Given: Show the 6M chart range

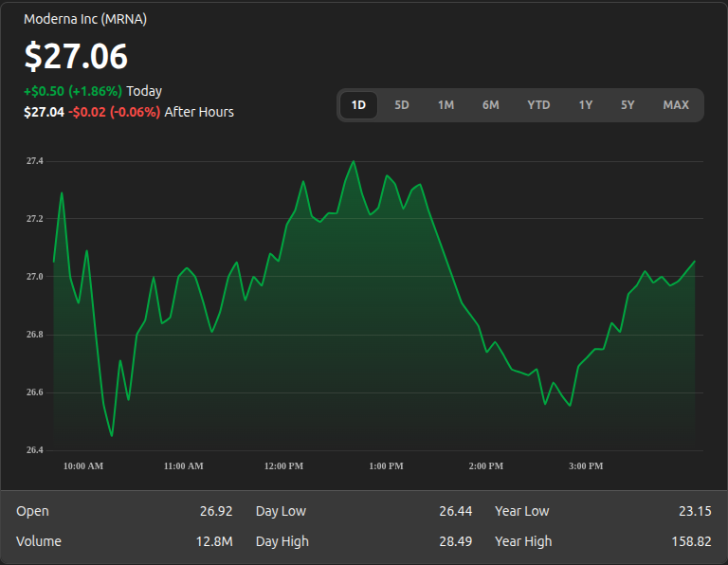Looking at the screenshot, I should [490, 105].
